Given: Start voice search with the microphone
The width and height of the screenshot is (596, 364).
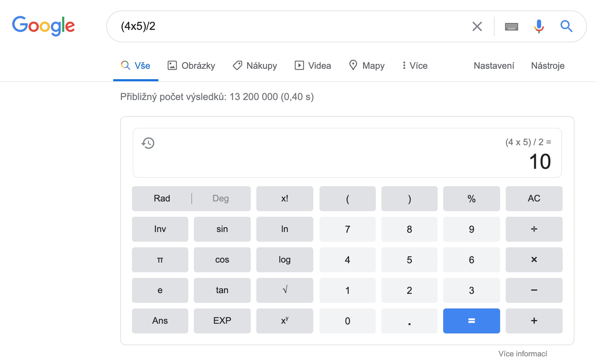Looking at the screenshot, I should 539,26.
